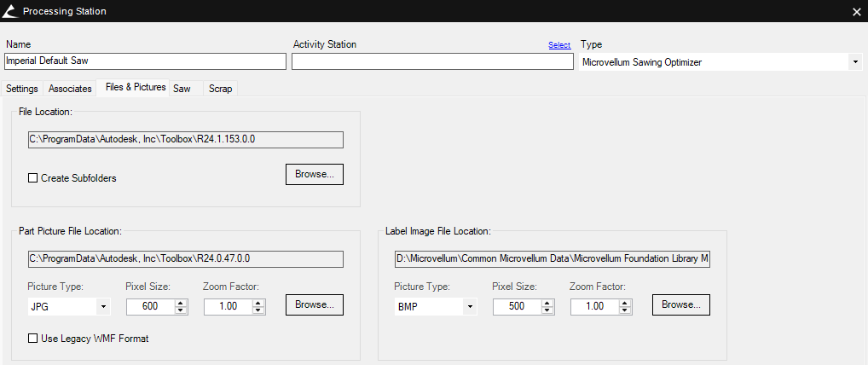Viewport: 868px width, 365px height.
Task: Click the Microvellum logo icon in title bar
Action: tap(9, 11)
